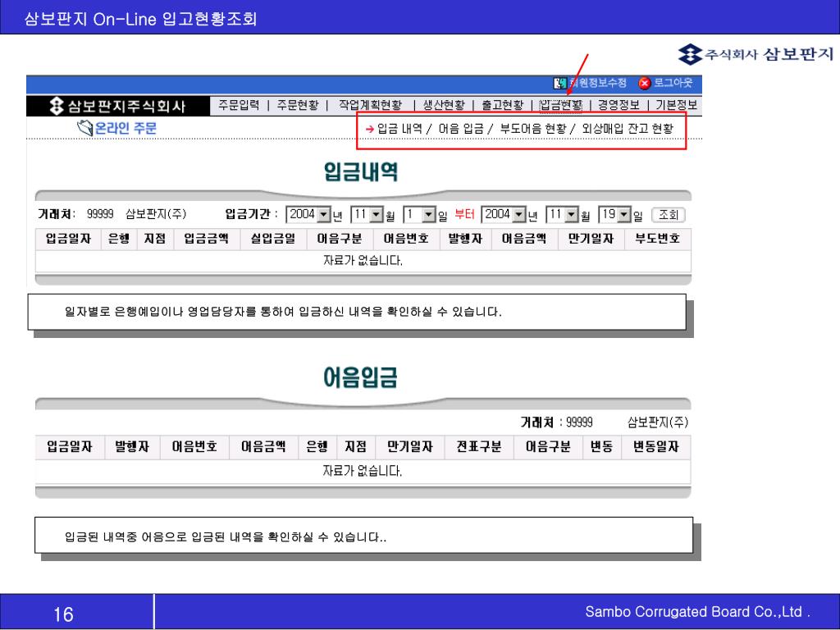Click 만기일자 header in 입금내역 table
This screenshot has height=630, width=840.
[x=591, y=239]
